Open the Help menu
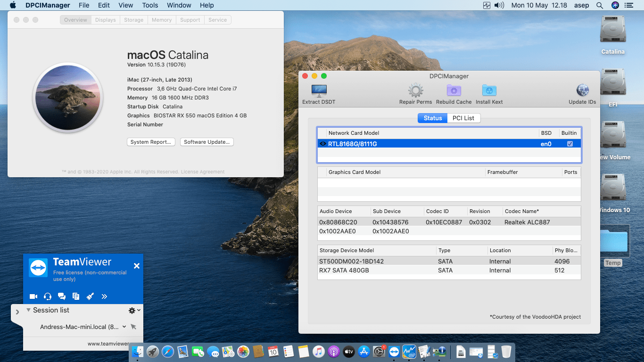The width and height of the screenshot is (644, 362). [206, 5]
